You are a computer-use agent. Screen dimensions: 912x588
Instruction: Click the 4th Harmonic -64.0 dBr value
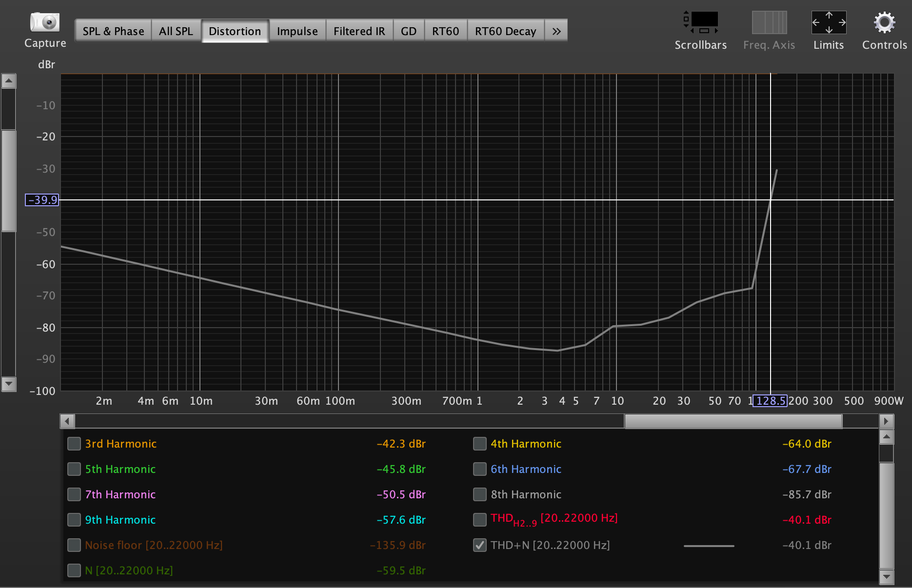pyautogui.click(x=807, y=444)
